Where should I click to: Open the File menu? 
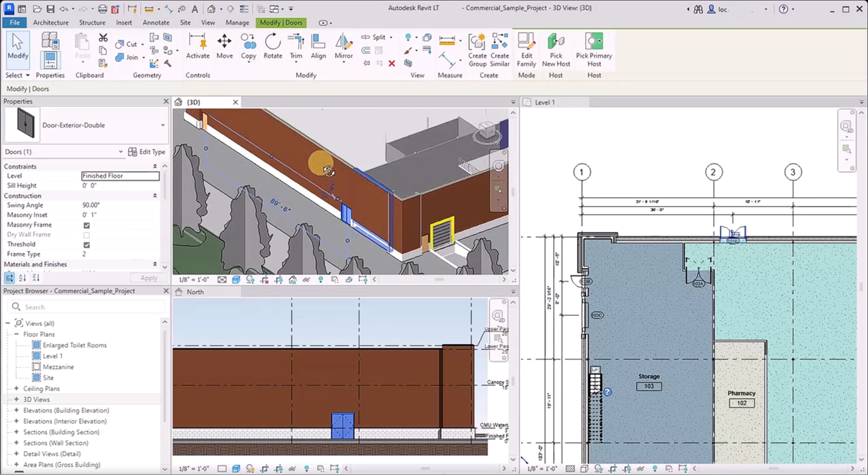coord(14,23)
